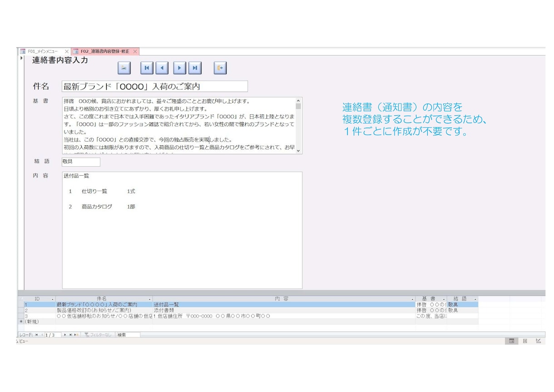Click the 商品カタログ line in 内容 box
This screenshot has width=554, height=392.
coord(97,207)
